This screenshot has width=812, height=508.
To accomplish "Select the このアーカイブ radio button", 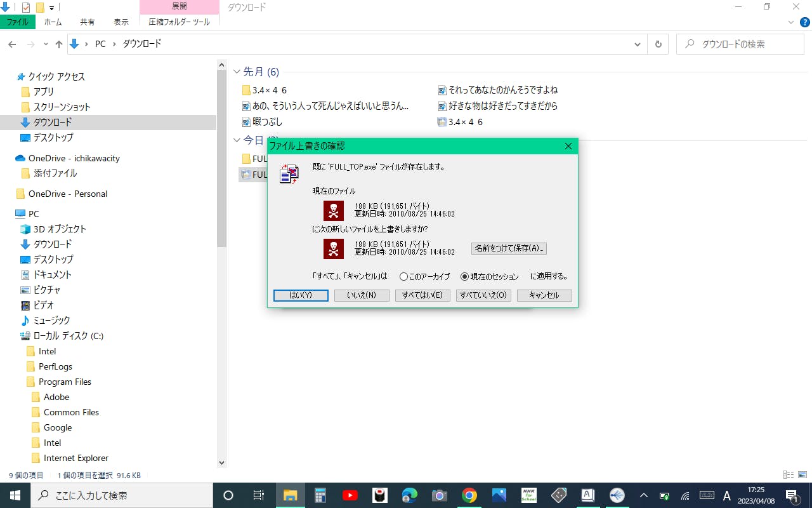I will (x=403, y=277).
